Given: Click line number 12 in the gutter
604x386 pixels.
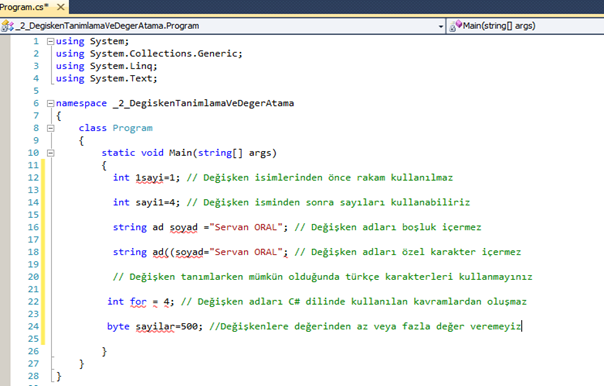Looking at the screenshot, I should [x=33, y=178].
